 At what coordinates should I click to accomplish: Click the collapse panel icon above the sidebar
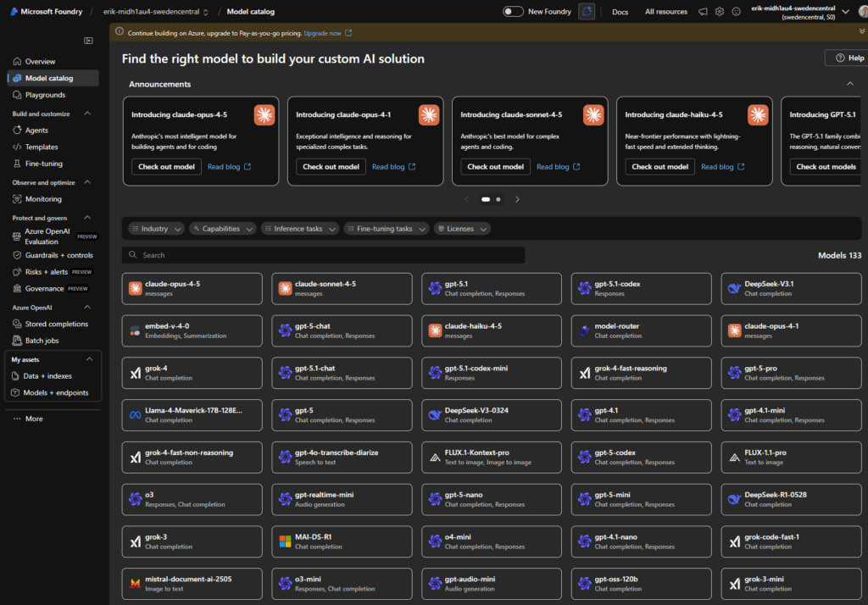[x=87, y=40]
